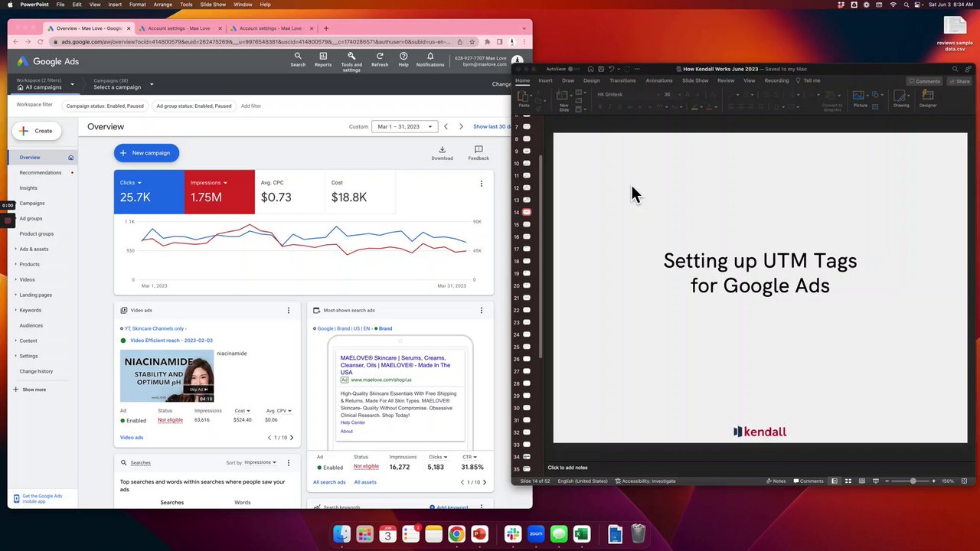Open Clicks metric dropdown on scorecard
Screen dimensions: 980x551
point(130,183)
